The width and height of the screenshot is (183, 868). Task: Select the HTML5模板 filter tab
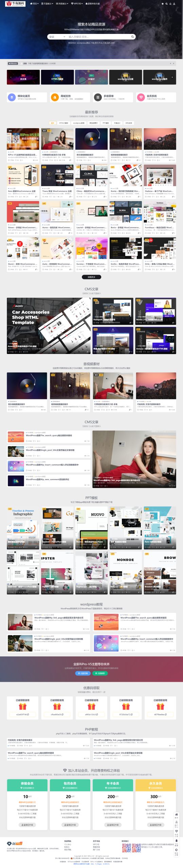point(63,123)
